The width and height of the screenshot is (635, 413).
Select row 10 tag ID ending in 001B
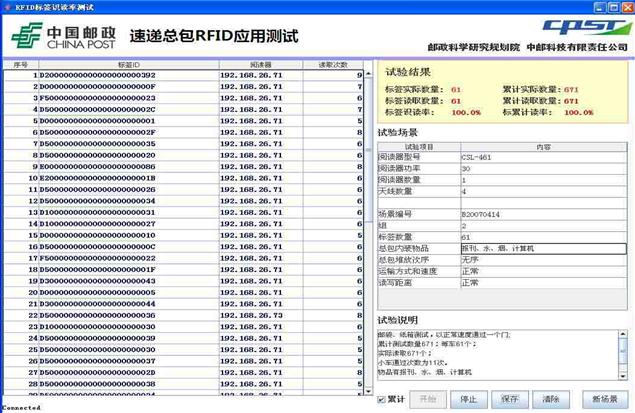coord(129,178)
